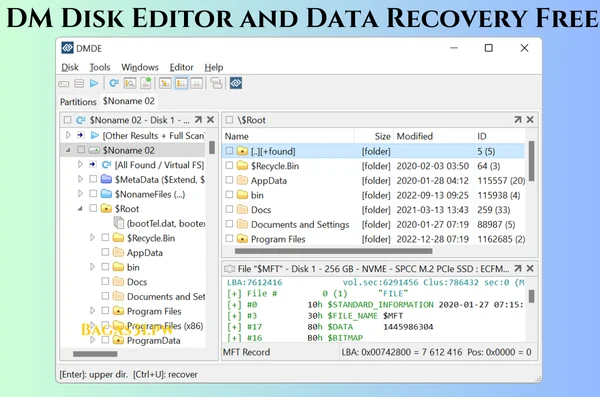Open the Windows menu
The height and width of the screenshot is (397, 600).
[x=140, y=67]
